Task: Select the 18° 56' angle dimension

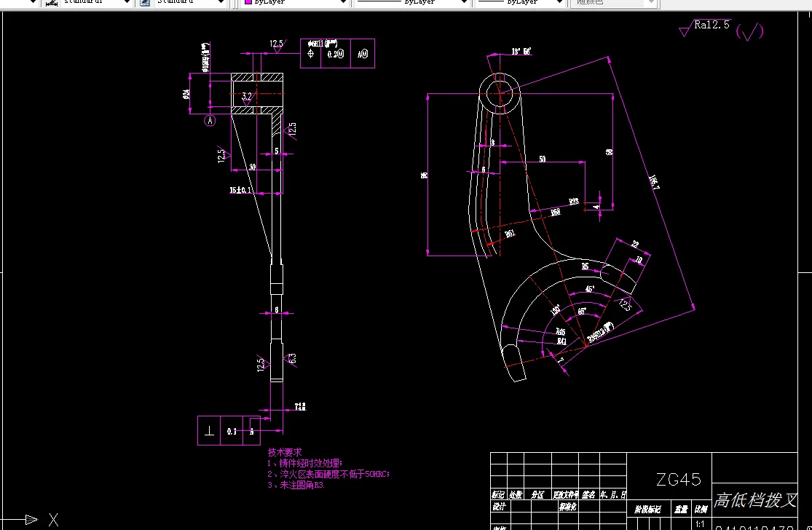Action: click(x=521, y=51)
